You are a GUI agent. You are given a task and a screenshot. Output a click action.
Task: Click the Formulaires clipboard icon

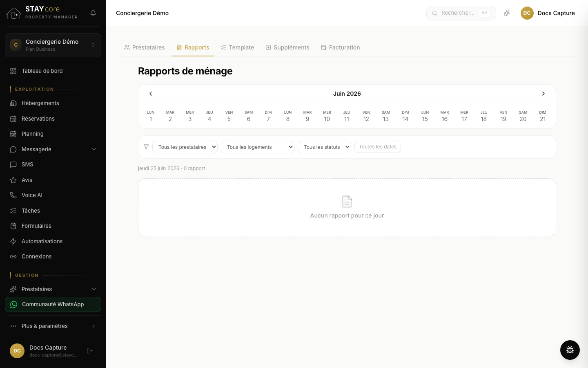[13, 226]
